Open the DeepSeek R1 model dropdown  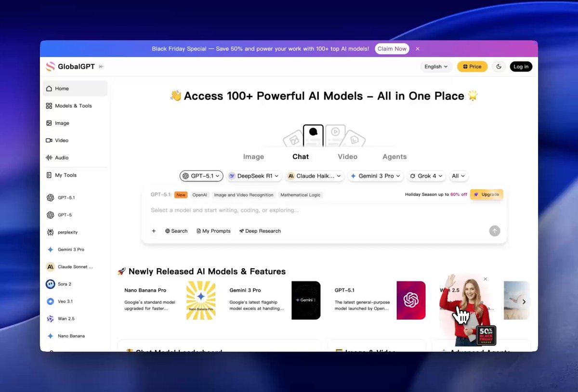(254, 176)
